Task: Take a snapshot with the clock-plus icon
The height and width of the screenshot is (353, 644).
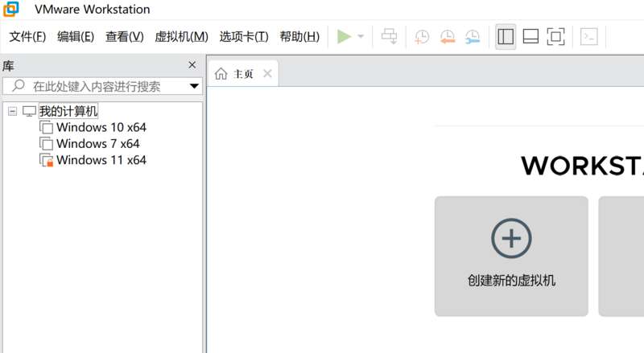Action: 422,36
